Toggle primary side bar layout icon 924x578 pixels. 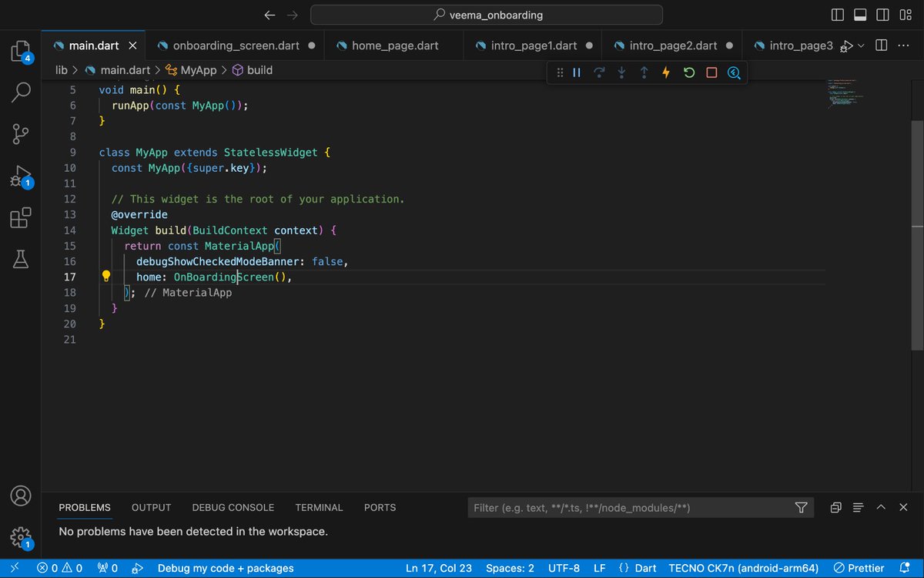point(838,15)
